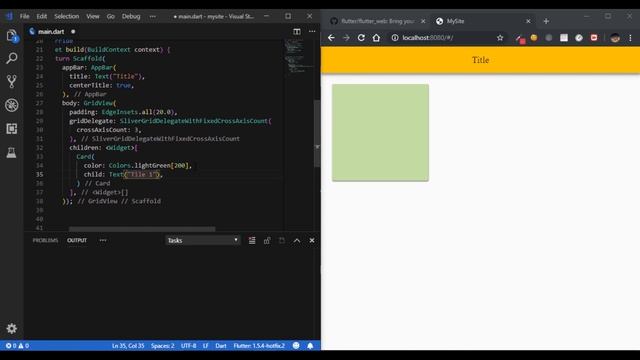This screenshot has width=640, height=360.
Task: Open the Extensions view
Action: coord(12,129)
